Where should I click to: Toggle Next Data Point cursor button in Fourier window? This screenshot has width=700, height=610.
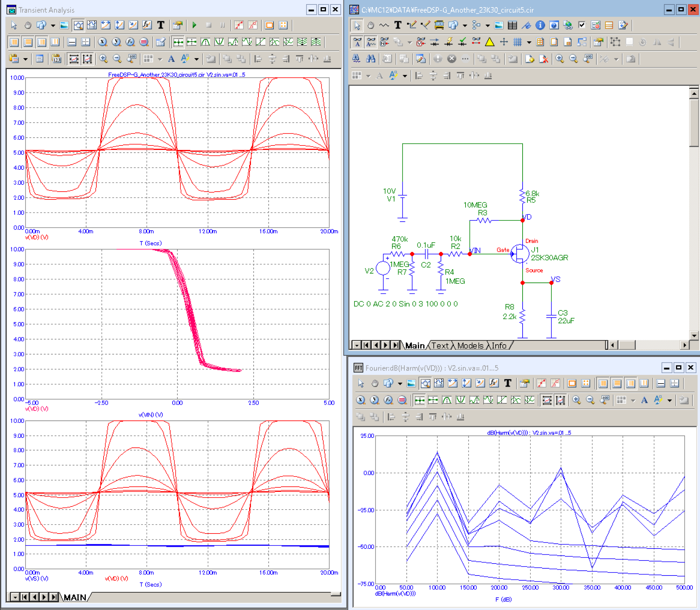point(419,400)
